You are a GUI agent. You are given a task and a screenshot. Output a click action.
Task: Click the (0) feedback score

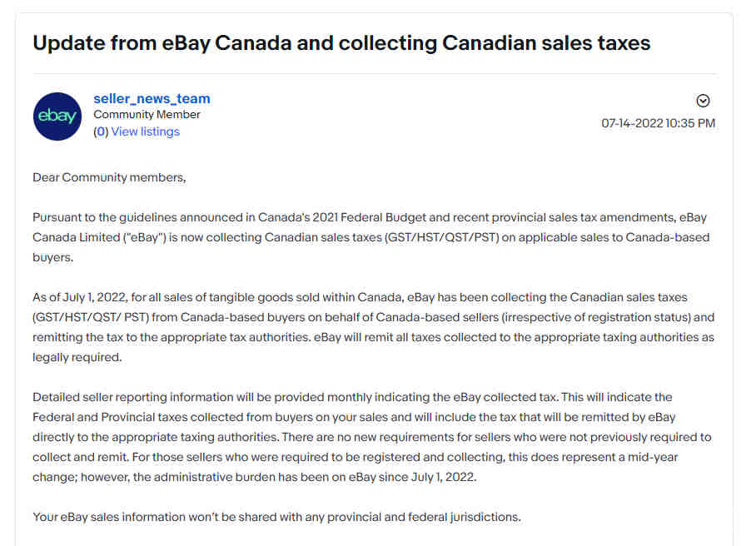(101, 132)
